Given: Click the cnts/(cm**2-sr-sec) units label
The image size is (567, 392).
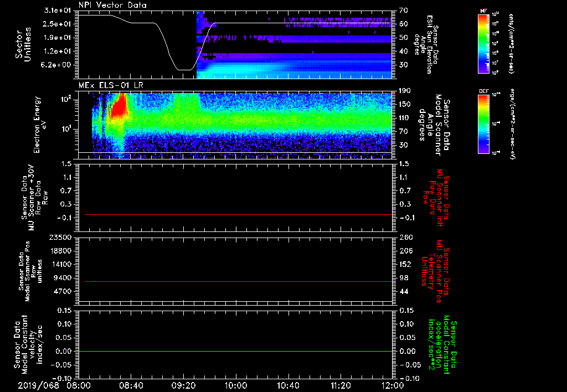Looking at the screenshot, I should click(x=511, y=43).
